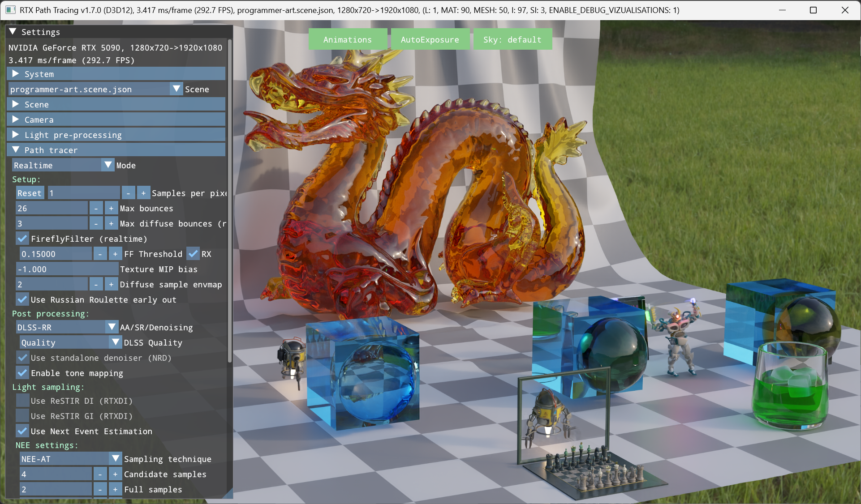Decrement Max diffuse bounces minus icon
The image size is (861, 504).
pyautogui.click(x=96, y=224)
